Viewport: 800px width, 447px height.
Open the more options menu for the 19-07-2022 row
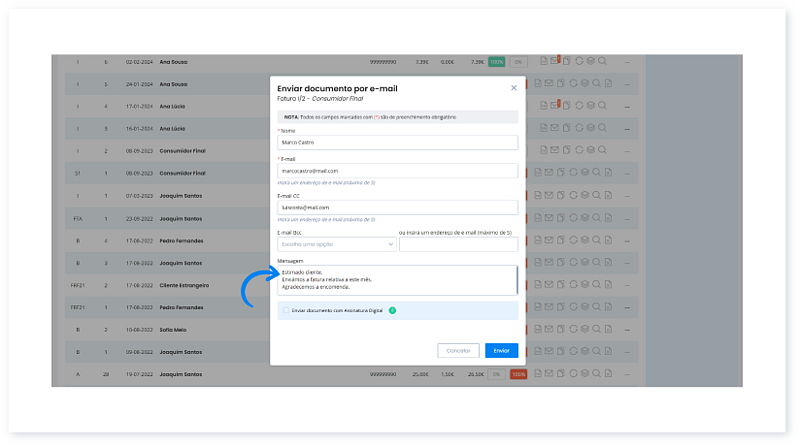(x=628, y=374)
